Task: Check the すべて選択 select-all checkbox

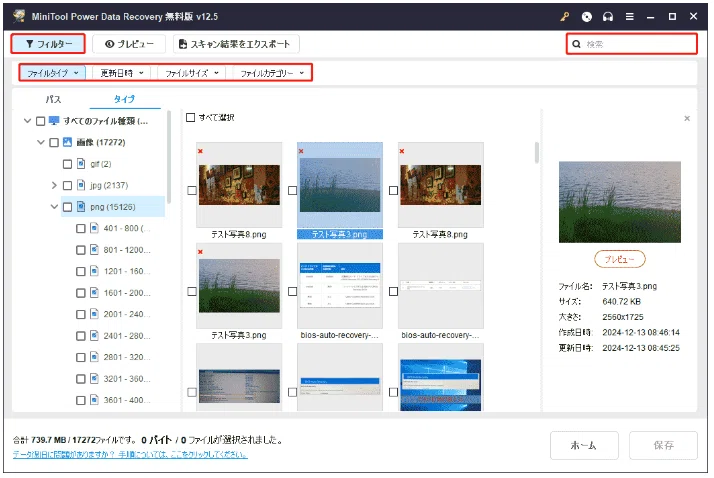Action: tap(190, 117)
